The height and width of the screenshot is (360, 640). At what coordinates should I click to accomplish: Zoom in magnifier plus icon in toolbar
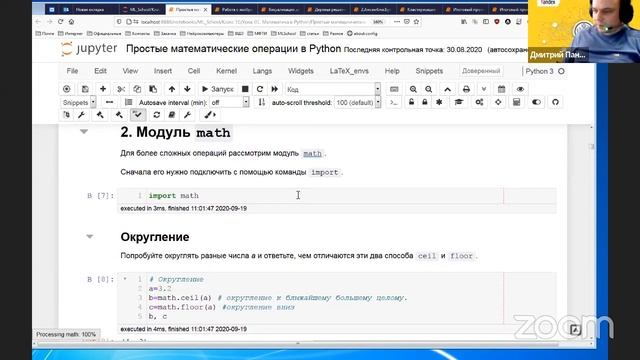point(413,89)
